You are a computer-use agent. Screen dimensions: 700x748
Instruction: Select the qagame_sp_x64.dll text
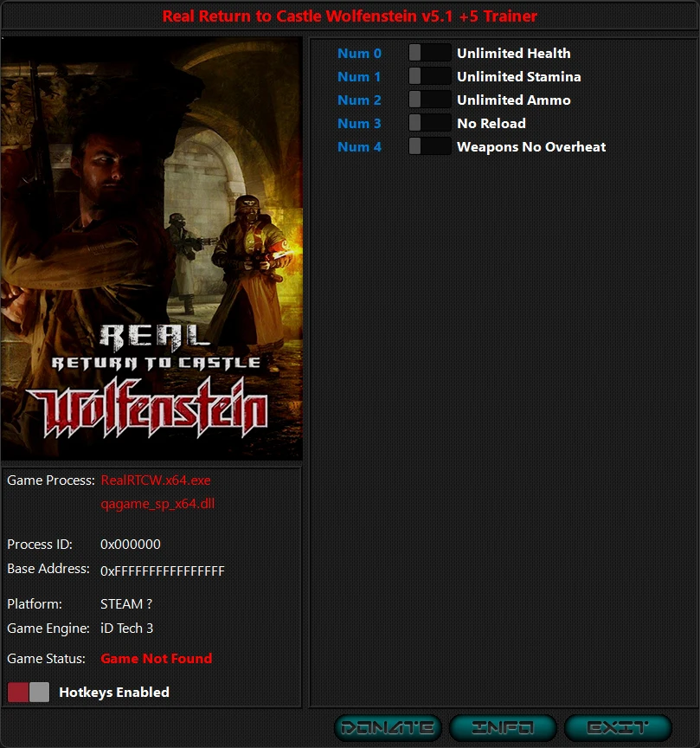click(x=158, y=504)
